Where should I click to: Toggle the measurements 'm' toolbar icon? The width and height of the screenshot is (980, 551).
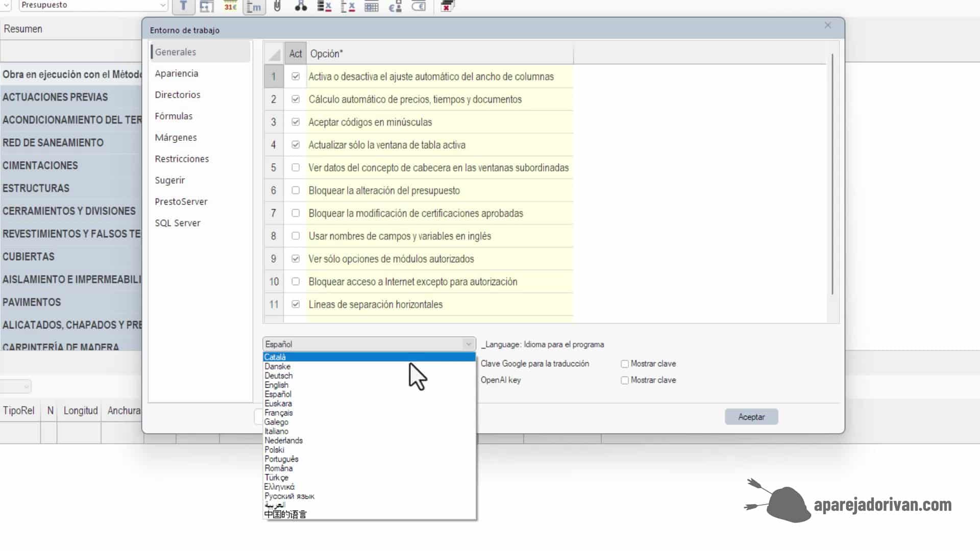point(254,7)
